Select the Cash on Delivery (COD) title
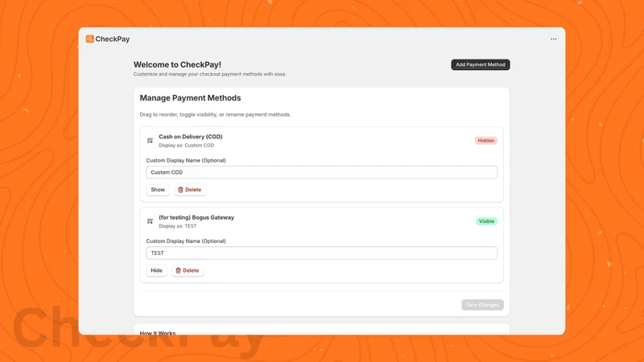The width and height of the screenshot is (644, 362). coord(191,137)
